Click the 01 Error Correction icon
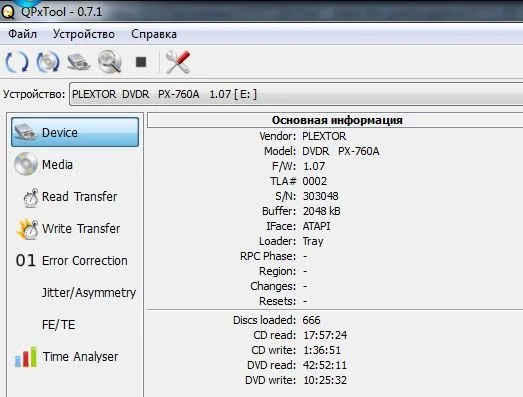Viewport: 523px width, 397px height. [x=25, y=261]
